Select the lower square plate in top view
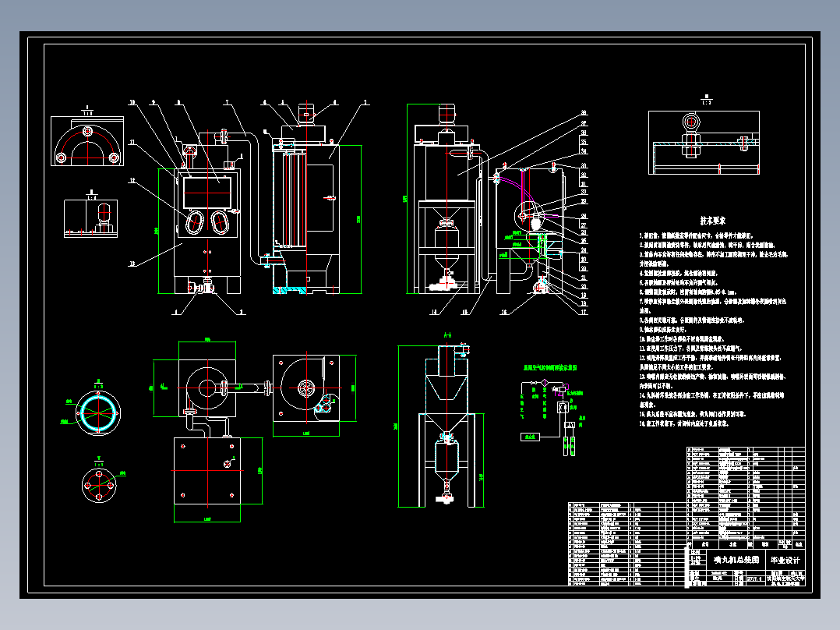Screen dimensions: 840x630 (x=207, y=471)
